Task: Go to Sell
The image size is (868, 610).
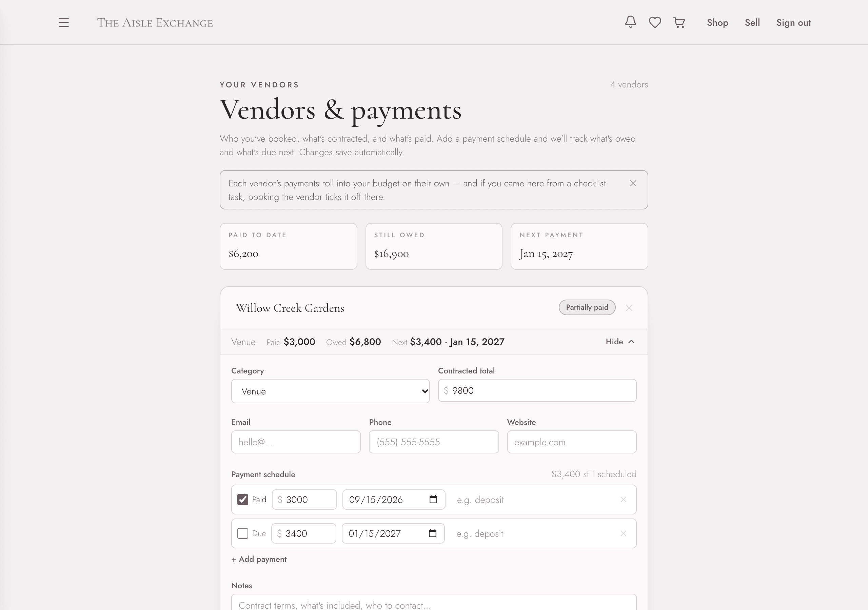Action: tap(752, 23)
